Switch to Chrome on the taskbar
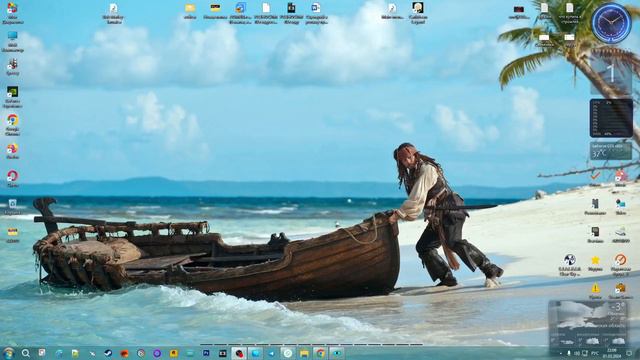 coord(320,353)
